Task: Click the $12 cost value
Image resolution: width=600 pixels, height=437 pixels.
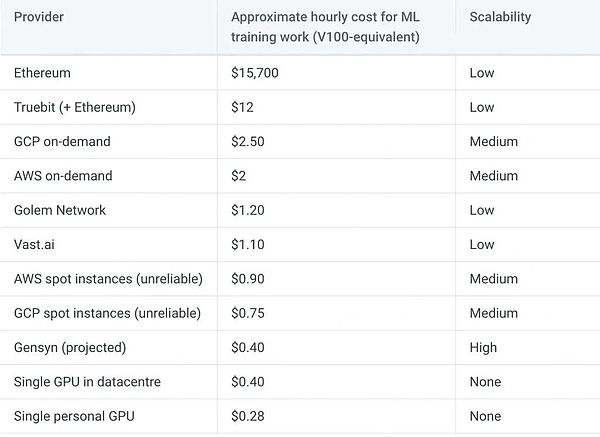Action: (240, 107)
